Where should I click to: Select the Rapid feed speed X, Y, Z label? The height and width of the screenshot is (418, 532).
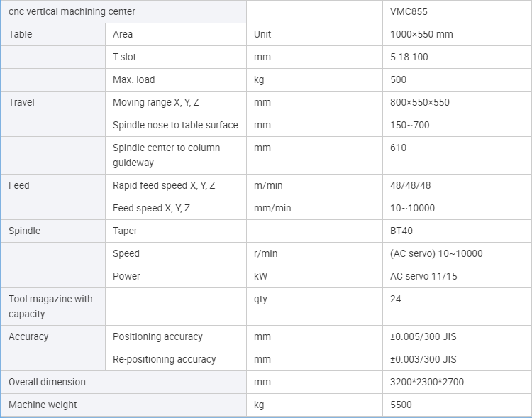pos(164,185)
